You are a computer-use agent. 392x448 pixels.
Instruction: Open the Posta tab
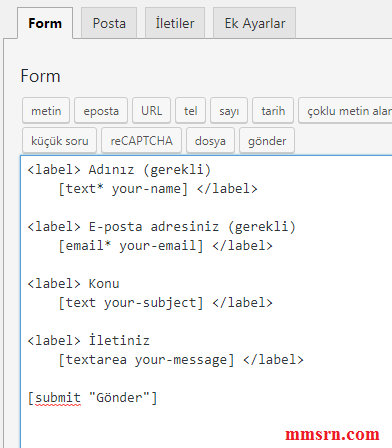(x=109, y=23)
